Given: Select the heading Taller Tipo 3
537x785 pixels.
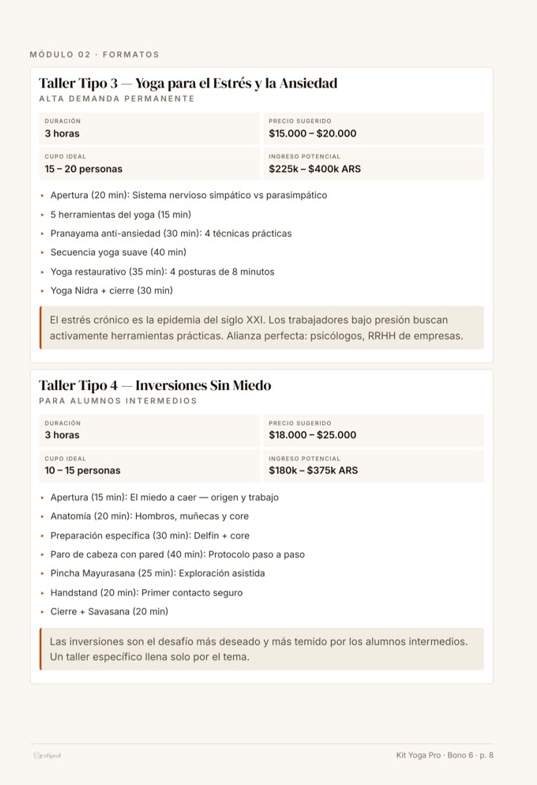Looking at the screenshot, I should coord(188,83).
